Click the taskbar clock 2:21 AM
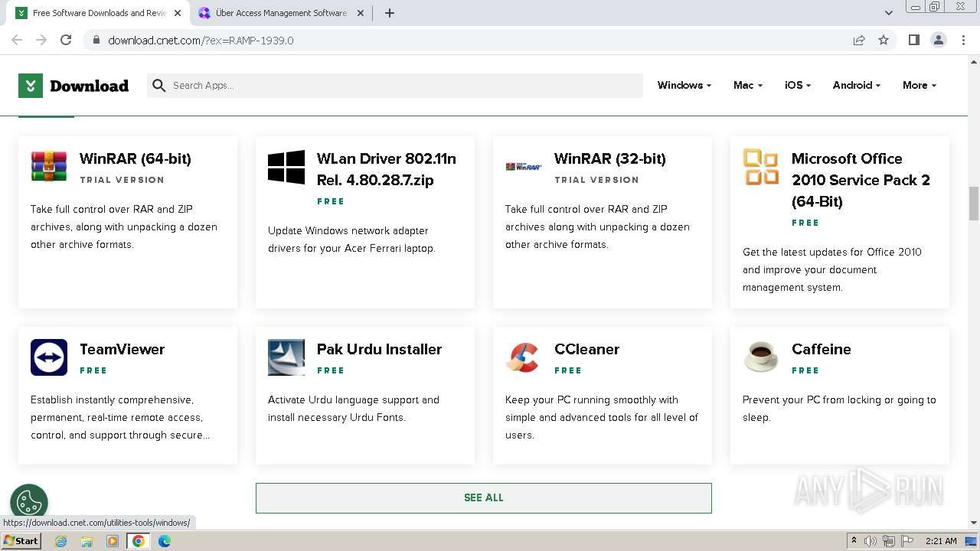The width and height of the screenshot is (980, 551). [941, 541]
